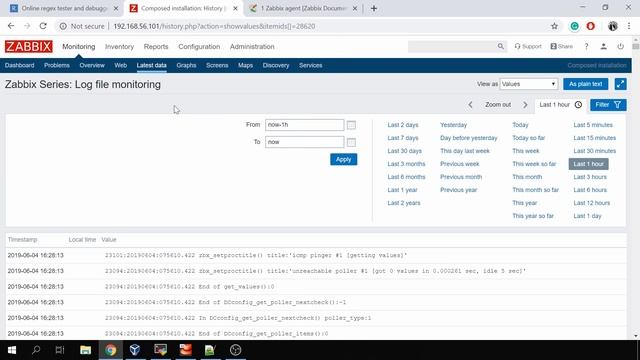Click the sign out power icon
This screenshot has width=640, height=360.
[x=620, y=47]
